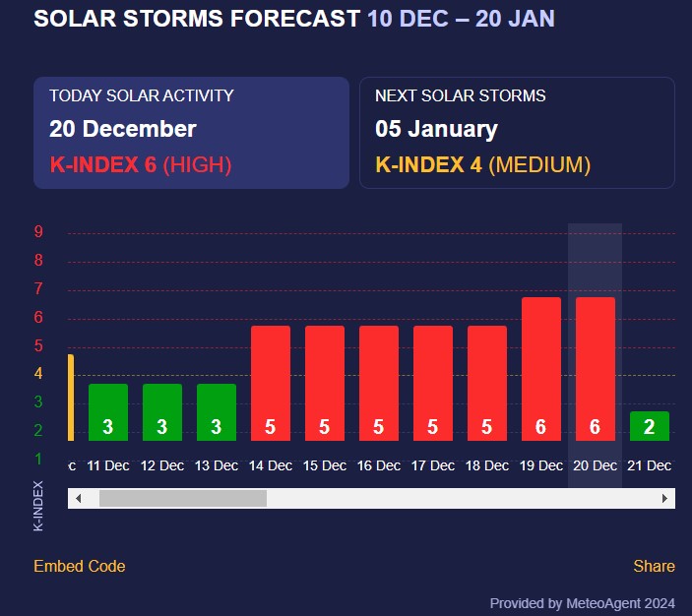Click the Provided by MeteoAgent 2024 text
Image resolution: width=692 pixels, height=616 pixels.
tap(582, 603)
